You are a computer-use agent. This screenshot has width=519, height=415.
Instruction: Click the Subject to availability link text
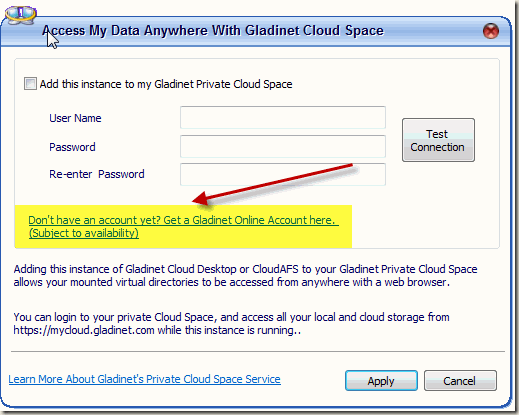(84, 233)
